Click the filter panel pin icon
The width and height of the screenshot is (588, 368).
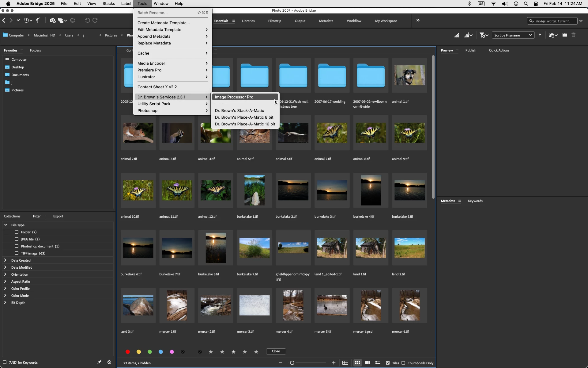(99, 362)
